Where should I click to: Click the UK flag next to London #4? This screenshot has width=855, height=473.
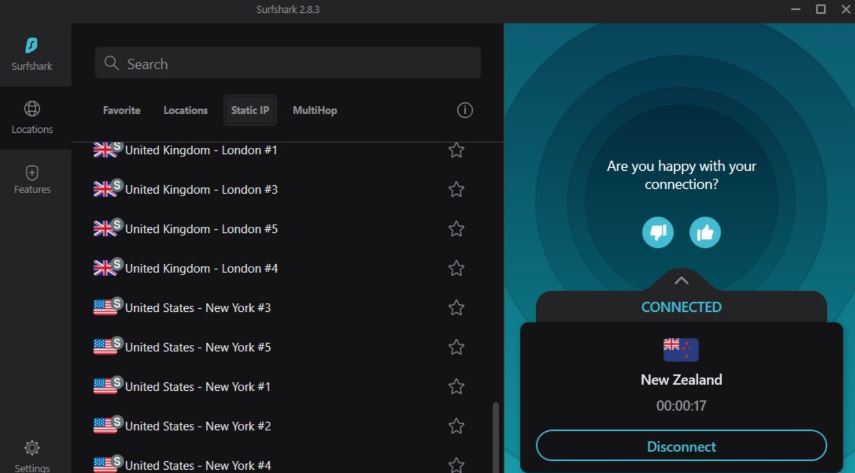click(x=105, y=268)
